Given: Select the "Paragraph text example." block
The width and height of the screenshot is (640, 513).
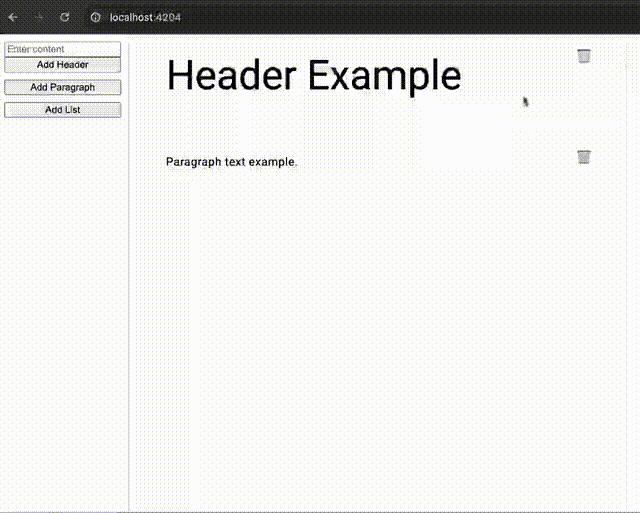Looking at the screenshot, I should (231, 162).
